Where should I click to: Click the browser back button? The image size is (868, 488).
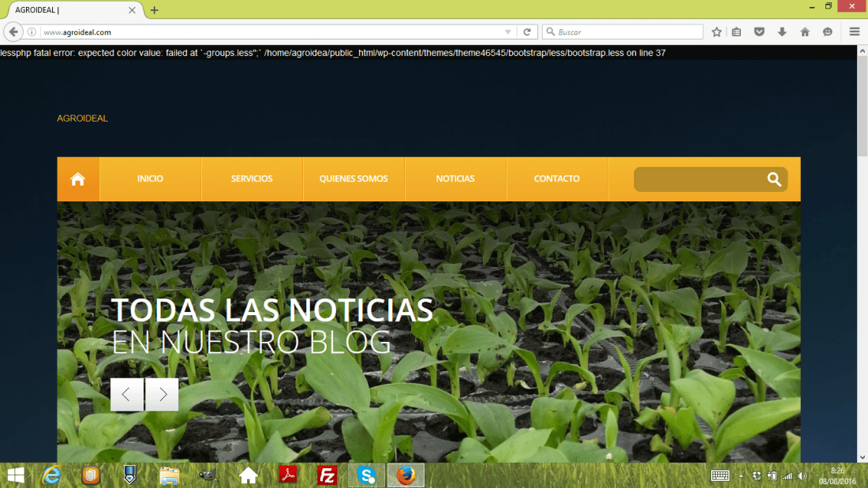(14, 32)
